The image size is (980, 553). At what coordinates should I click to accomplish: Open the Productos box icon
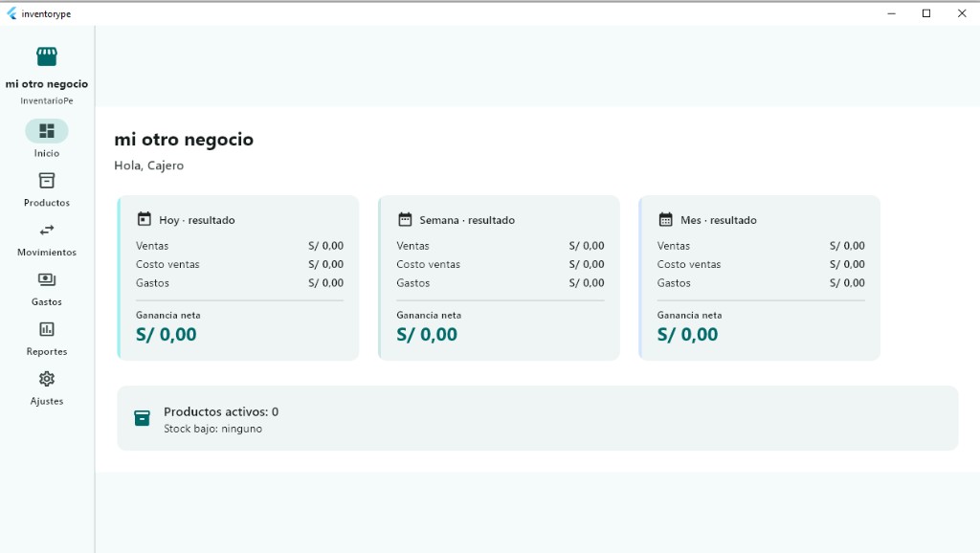[x=47, y=181]
